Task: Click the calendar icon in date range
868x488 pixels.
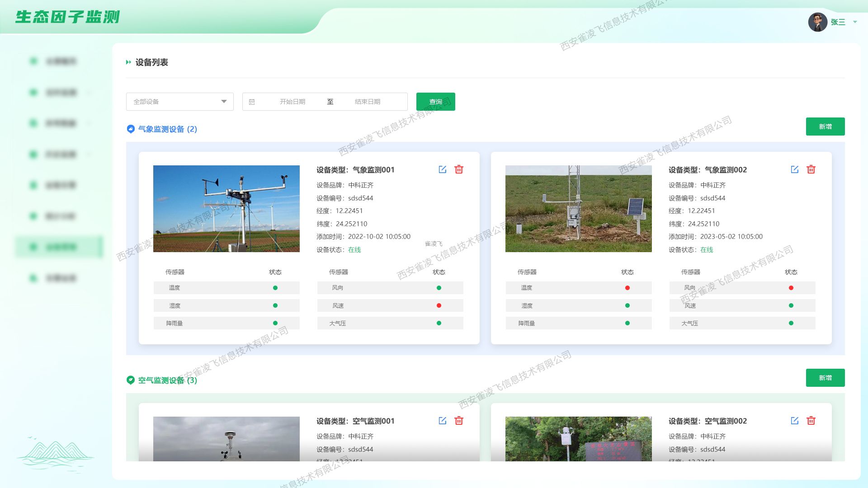Action: (x=252, y=102)
